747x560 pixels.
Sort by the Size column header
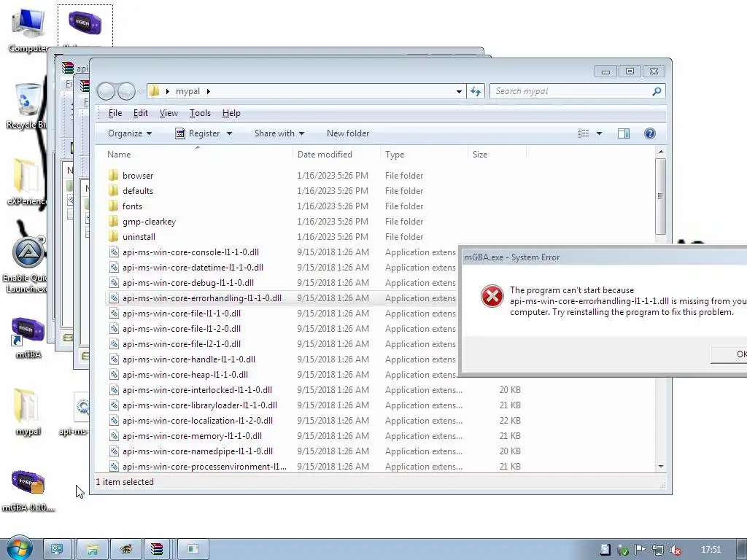point(497,155)
